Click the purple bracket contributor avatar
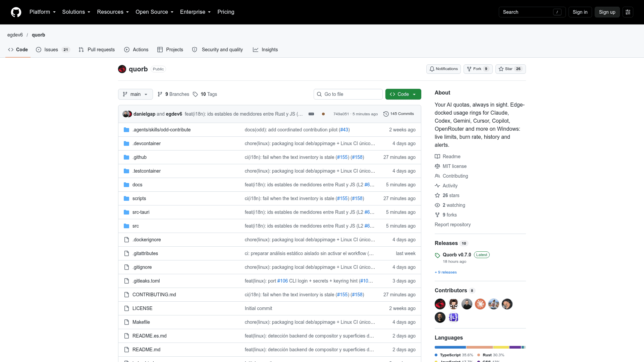The width and height of the screenshot is (644, 362). click(x=453, y=317)
